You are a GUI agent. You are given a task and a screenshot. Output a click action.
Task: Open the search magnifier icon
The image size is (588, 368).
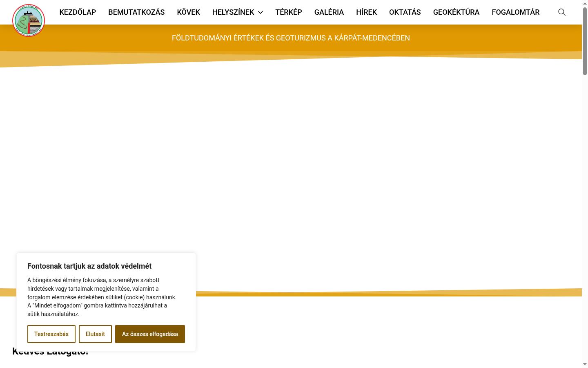coord(562,12)
